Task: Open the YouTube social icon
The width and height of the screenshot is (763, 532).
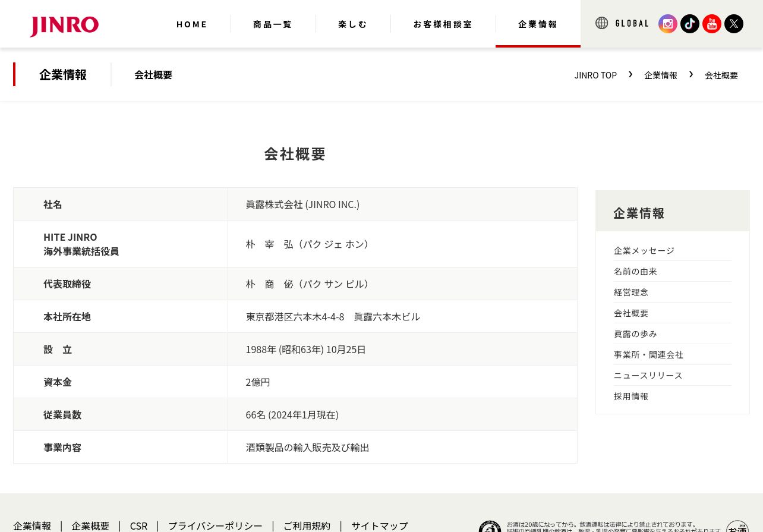Action: coord(712,24)
